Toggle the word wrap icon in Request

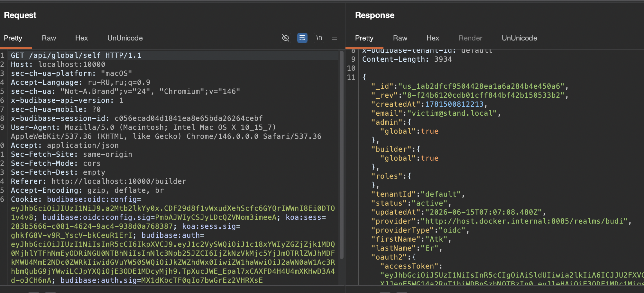[302, 38]
